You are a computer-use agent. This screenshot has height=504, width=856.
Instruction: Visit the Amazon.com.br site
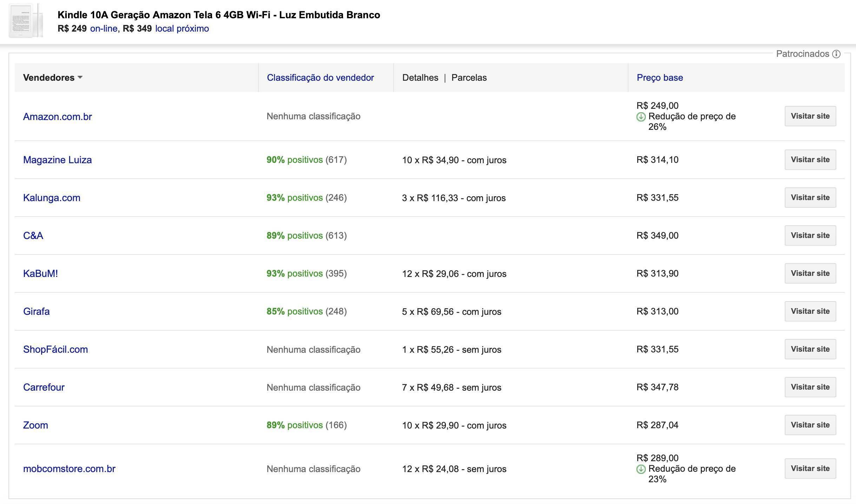tap(810, 116)
